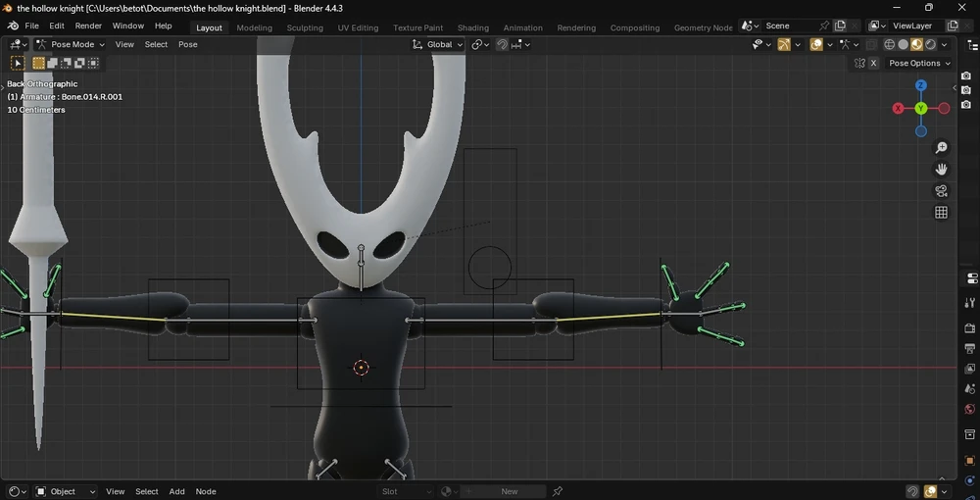980x500 pixels.
Task: Open the Pose Mode dropdown
Action: click(71, 44)
